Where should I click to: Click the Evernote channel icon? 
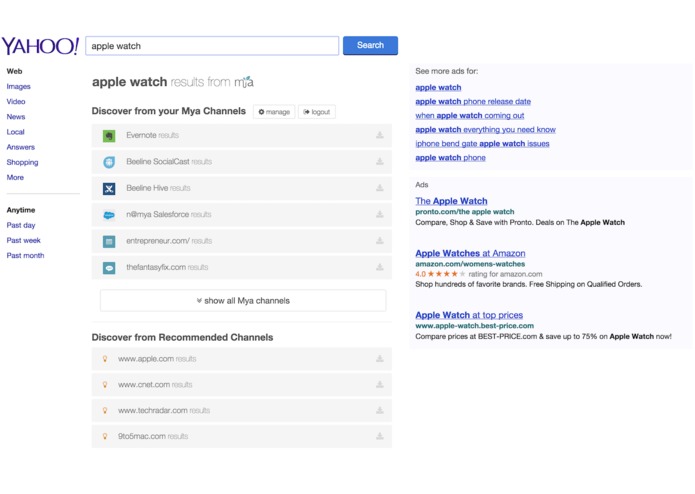(109, 136)
